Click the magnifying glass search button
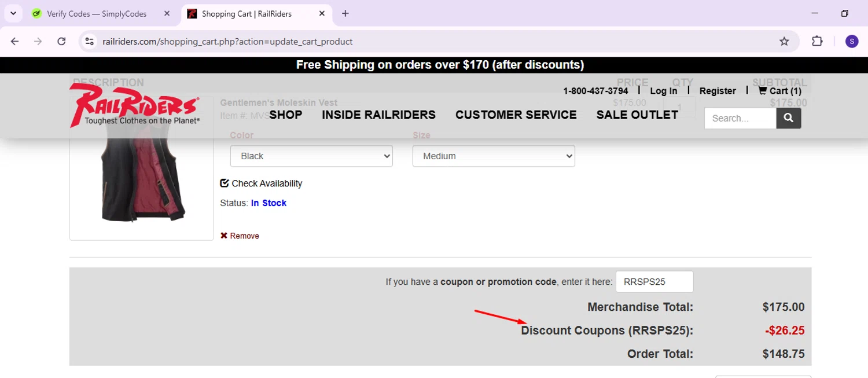 pyautogui.click(x=789, y=118)
